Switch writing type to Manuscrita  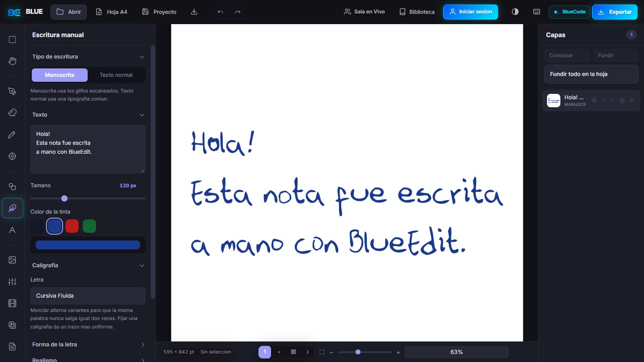[59, 75]
